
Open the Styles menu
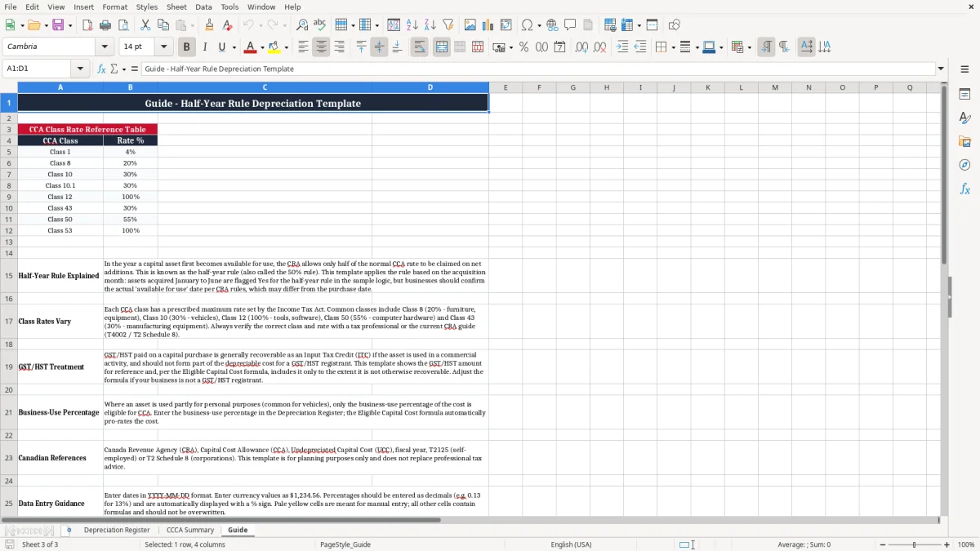147,7
